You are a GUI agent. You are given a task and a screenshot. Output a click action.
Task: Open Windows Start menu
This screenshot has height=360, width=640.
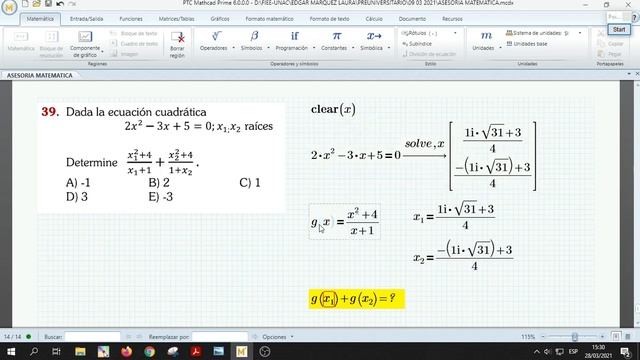click(x=11, y=351)
